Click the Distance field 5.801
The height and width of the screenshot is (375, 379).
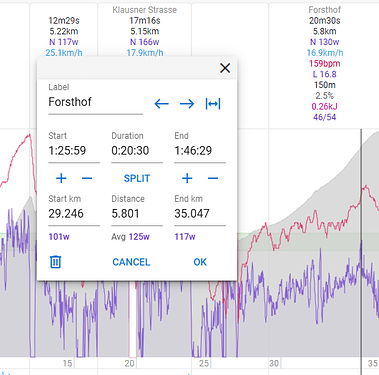pyautogui.click(x=137, y=214)
